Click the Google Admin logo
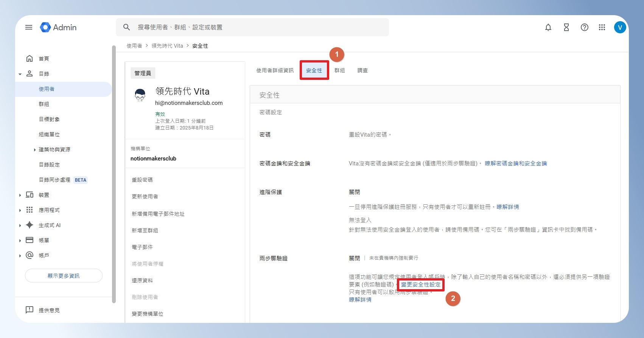Screen dimensions: 644x338 click(58, 27)
